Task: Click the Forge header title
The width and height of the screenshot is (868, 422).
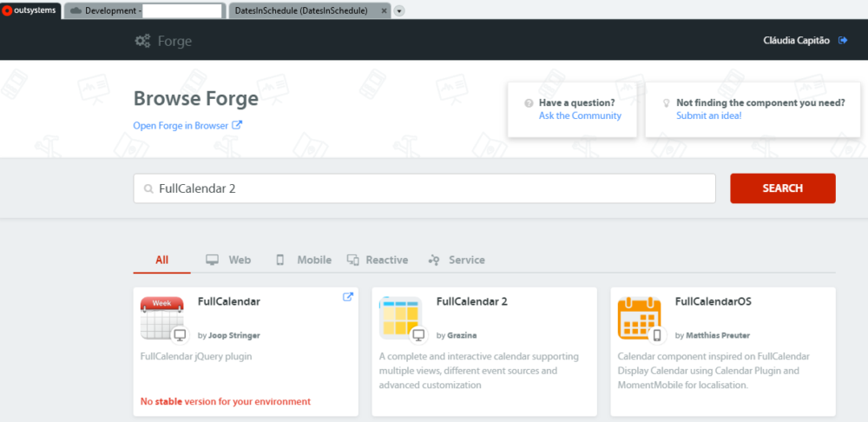Action: (175, 41)
